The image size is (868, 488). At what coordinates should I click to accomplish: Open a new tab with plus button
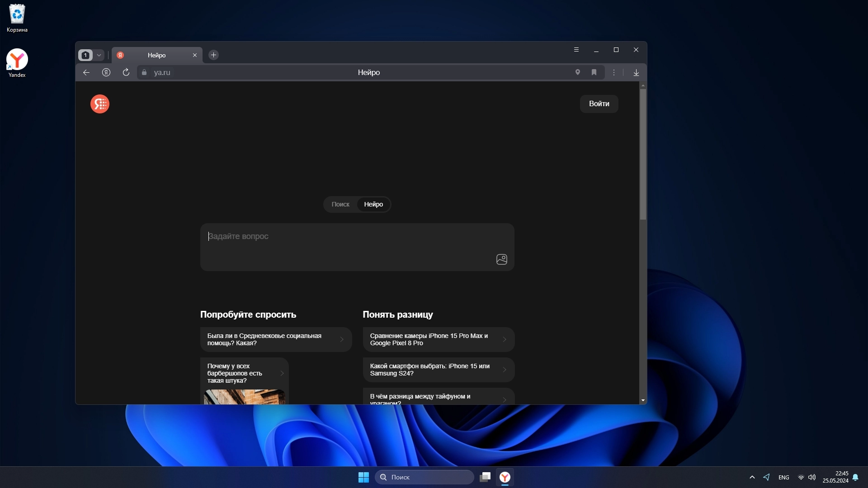(213, 55)
